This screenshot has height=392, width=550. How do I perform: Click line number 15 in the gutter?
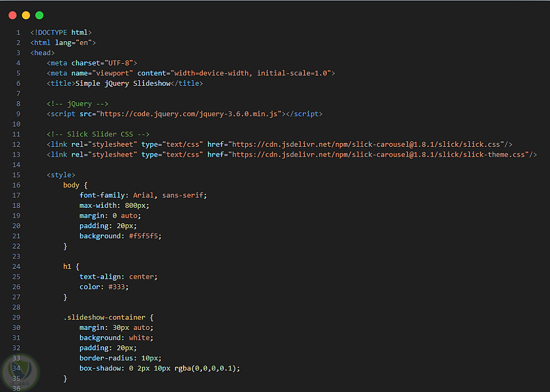[18, 175]
